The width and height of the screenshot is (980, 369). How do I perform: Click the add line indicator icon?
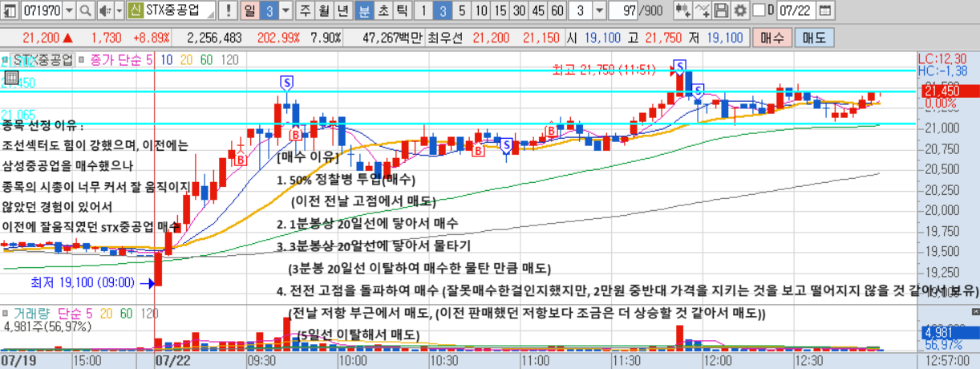click(x=703, y=11)
